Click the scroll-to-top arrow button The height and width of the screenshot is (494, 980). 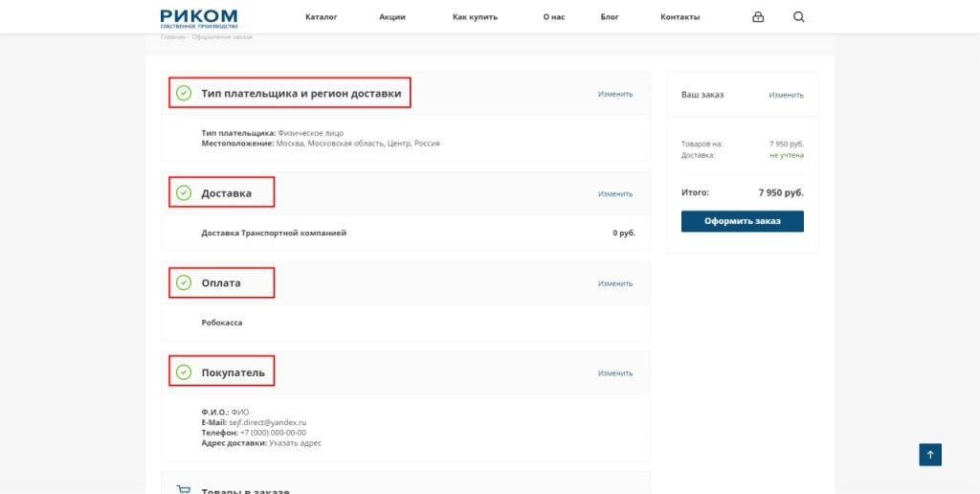click(x=930, y=455)
